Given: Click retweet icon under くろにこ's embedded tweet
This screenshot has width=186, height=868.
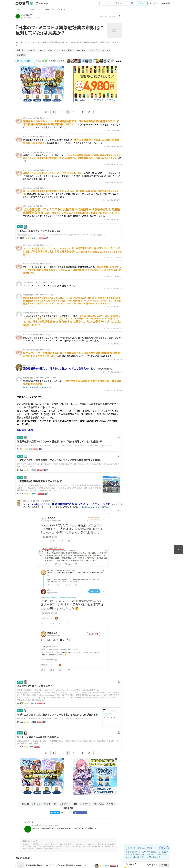Looking at the screenshot, I should click(x=51, y=541).
